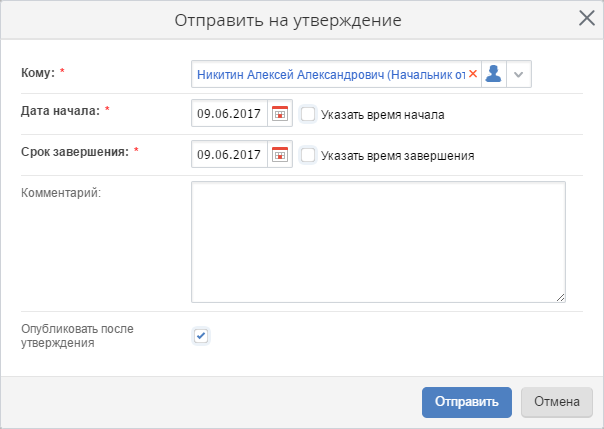Expand the Кому recipient dropdown arrow

tap(518, 74)
